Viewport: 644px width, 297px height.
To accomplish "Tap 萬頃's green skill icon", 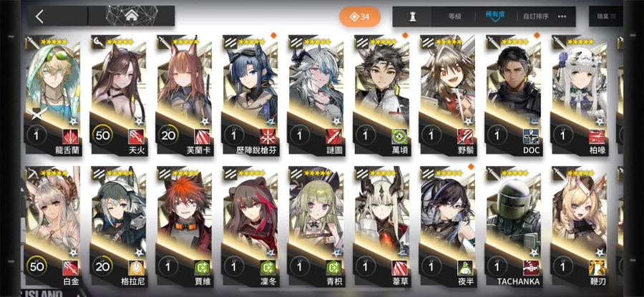I will click(399, 137).
